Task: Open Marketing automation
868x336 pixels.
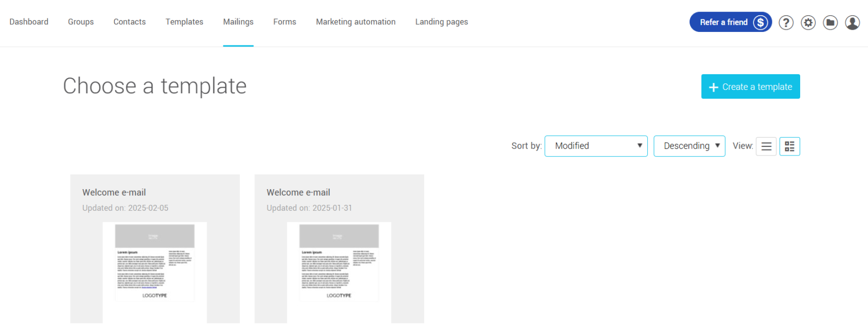Action: tap(356, 22)
